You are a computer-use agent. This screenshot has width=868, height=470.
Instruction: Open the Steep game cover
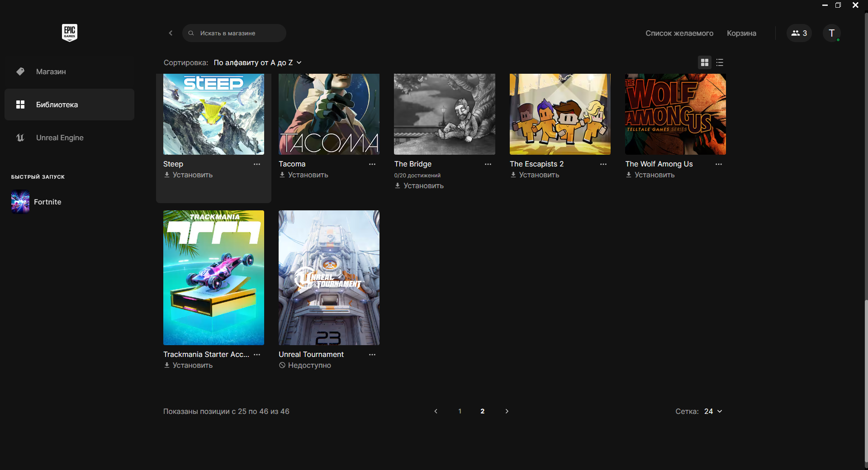click(x=213, y=114)
